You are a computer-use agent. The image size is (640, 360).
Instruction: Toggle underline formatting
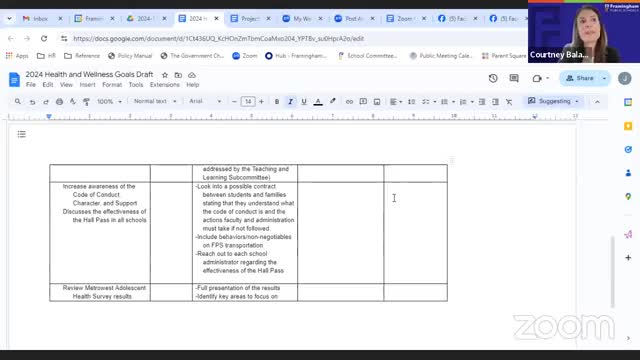(x=304, y=102)
